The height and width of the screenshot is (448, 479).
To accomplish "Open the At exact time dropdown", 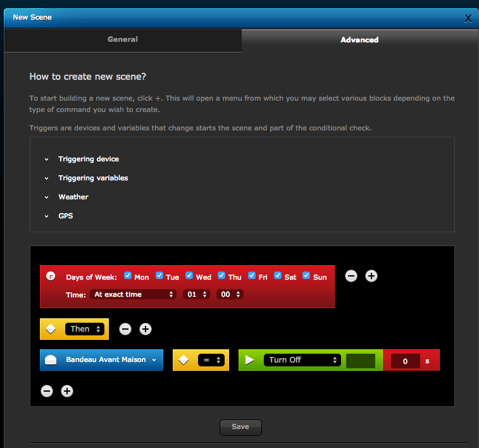I will 133,294.
